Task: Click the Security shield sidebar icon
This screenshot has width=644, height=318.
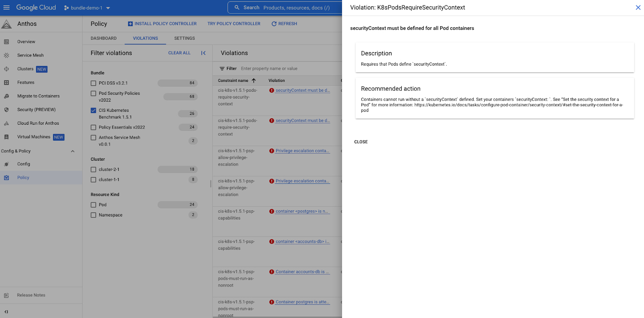Action: pyautogui.click(x=6, y=110)
